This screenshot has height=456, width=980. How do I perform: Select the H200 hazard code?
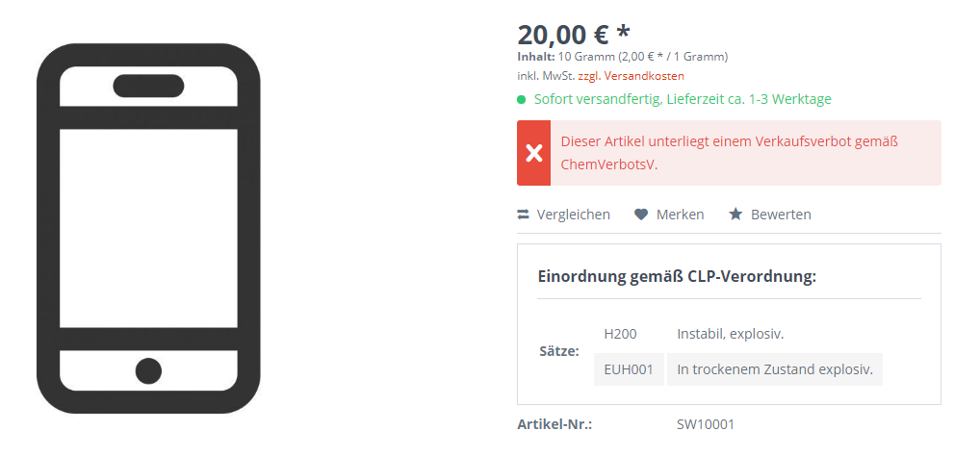pyautogui.click(x=620, y=334)
